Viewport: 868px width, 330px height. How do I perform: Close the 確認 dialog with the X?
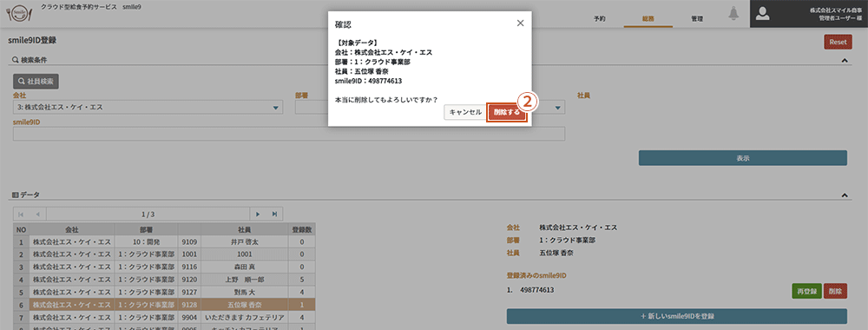[x=520, y=23]
